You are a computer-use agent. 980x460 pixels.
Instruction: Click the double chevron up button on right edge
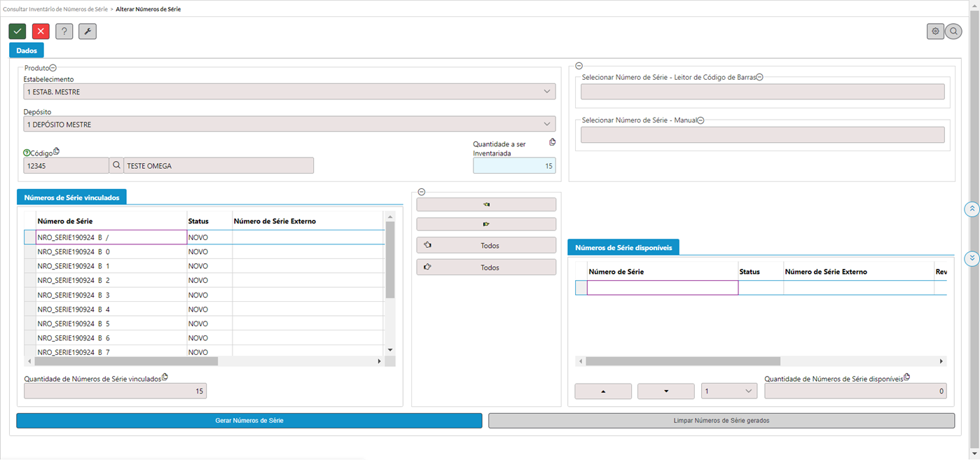[x=972, y=209]
